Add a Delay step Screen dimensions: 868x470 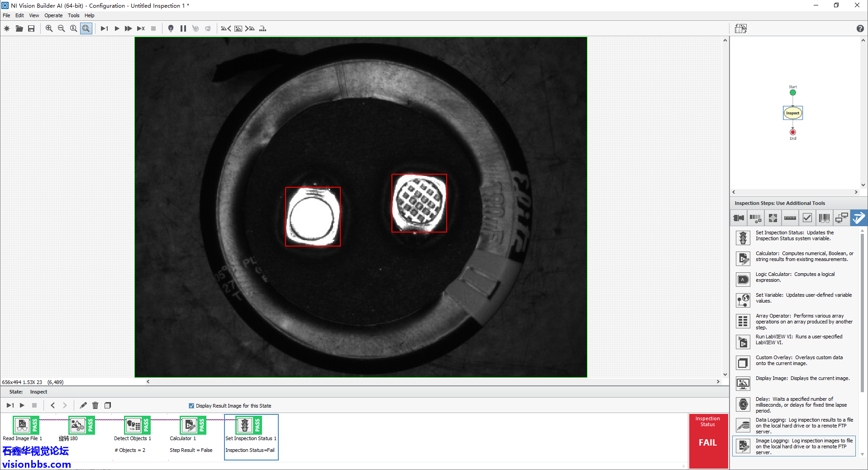pyautogui.click(x=794, y=404)
